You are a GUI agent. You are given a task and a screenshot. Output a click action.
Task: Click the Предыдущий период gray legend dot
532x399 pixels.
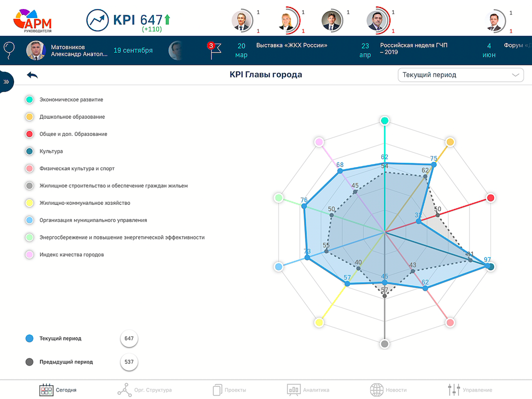click(x=29, y=362)
